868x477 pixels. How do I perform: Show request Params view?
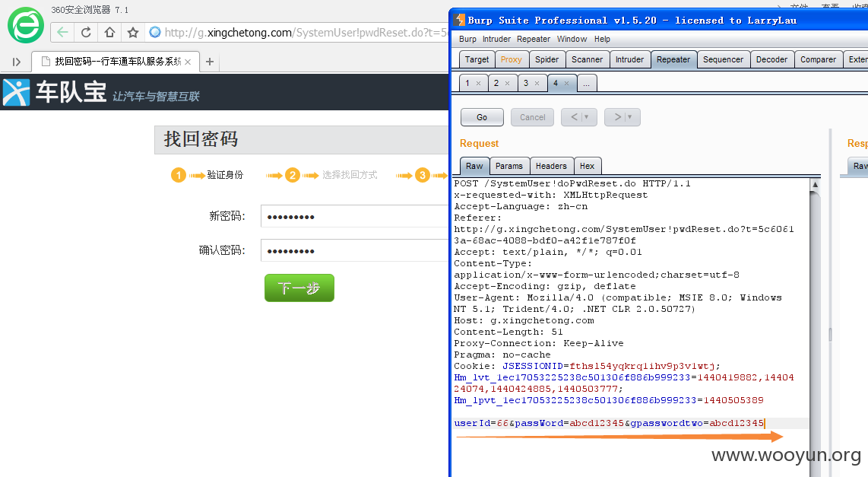pyautogui.click(x=509, y=166)
